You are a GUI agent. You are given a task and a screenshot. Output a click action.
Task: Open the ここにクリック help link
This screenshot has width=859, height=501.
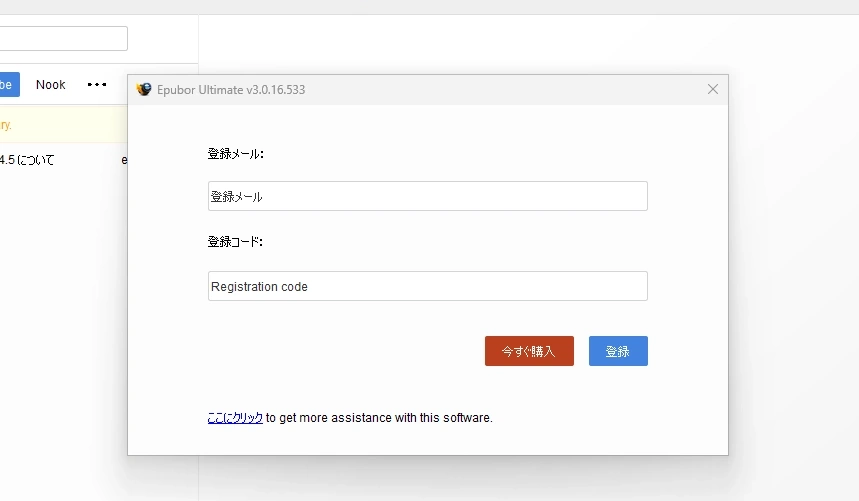click(235, 418)
